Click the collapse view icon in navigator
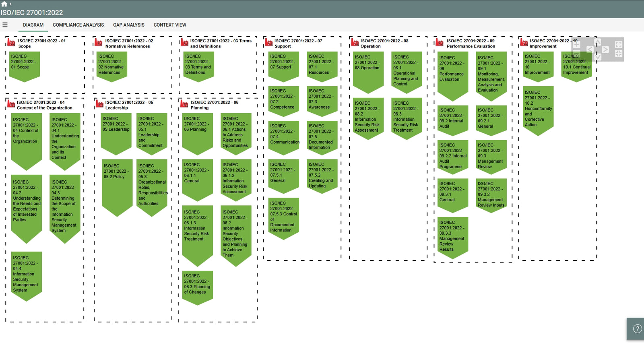644x347 pixels. click(619, 54)
